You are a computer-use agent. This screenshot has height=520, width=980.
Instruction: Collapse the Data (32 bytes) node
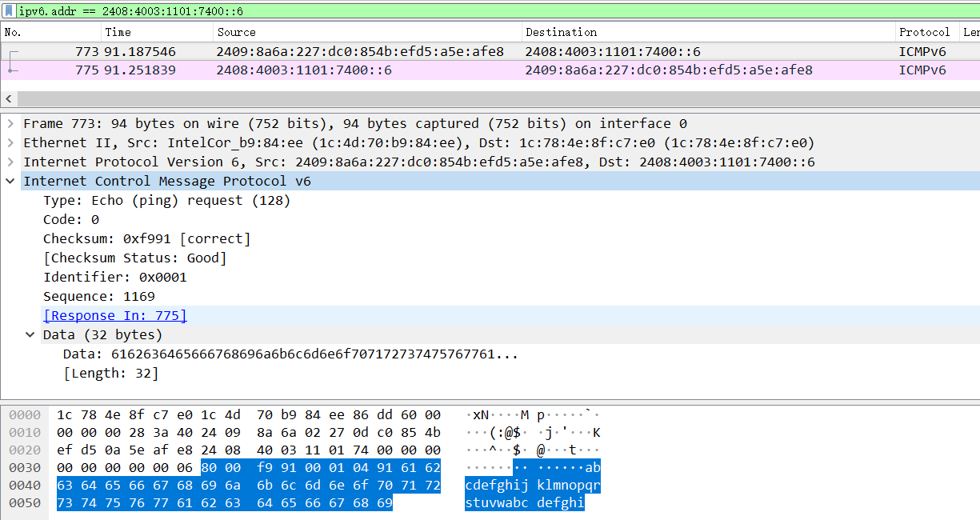coord(30,335)
